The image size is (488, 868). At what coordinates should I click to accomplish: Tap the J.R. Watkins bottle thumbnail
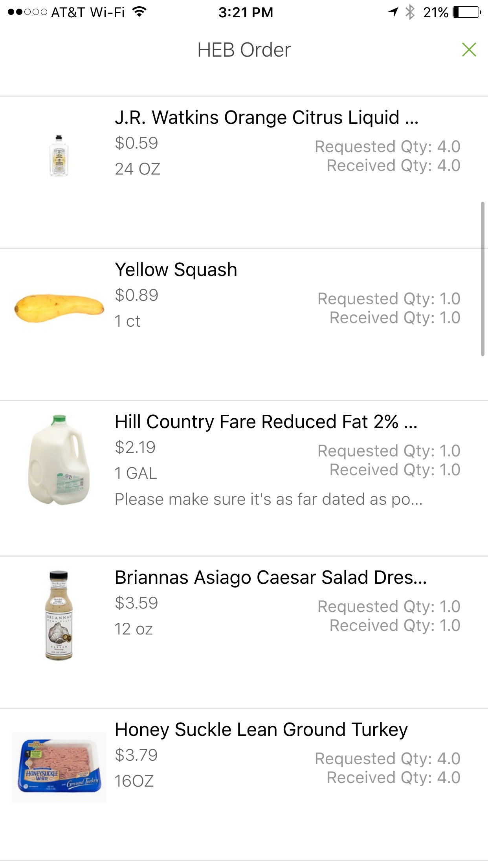click(59, 156)
